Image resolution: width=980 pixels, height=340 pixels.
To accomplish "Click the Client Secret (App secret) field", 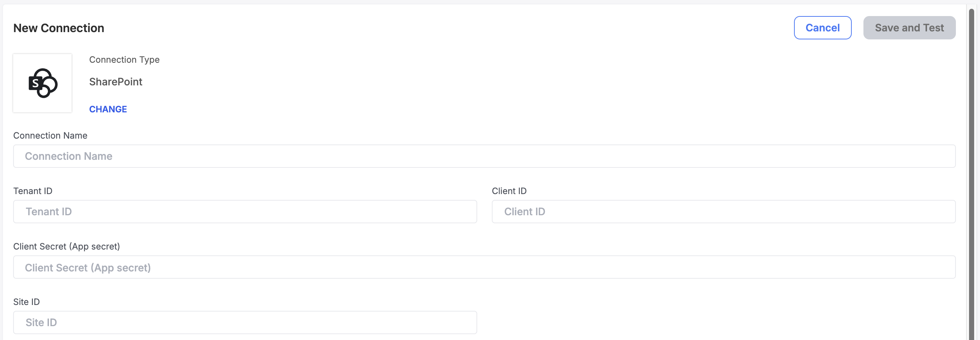I will coord(484,267).
